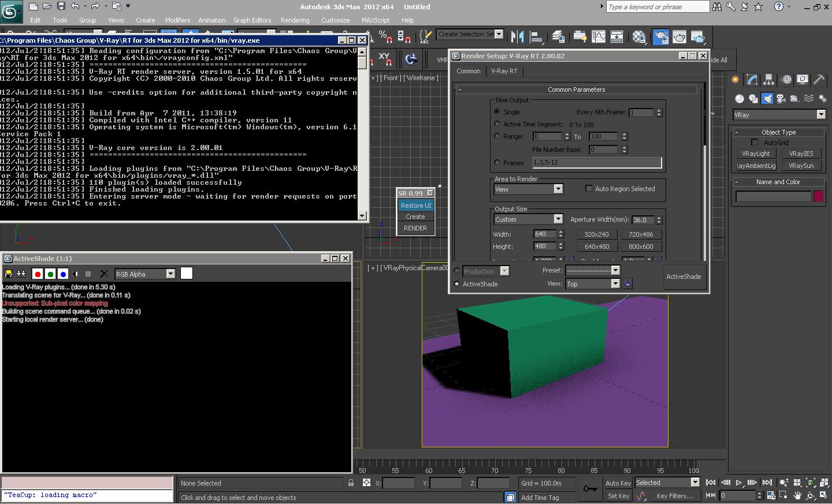Viewport: 832px width, 504px height.
Task: Open the Mirror tool
Action: point(517,37)
